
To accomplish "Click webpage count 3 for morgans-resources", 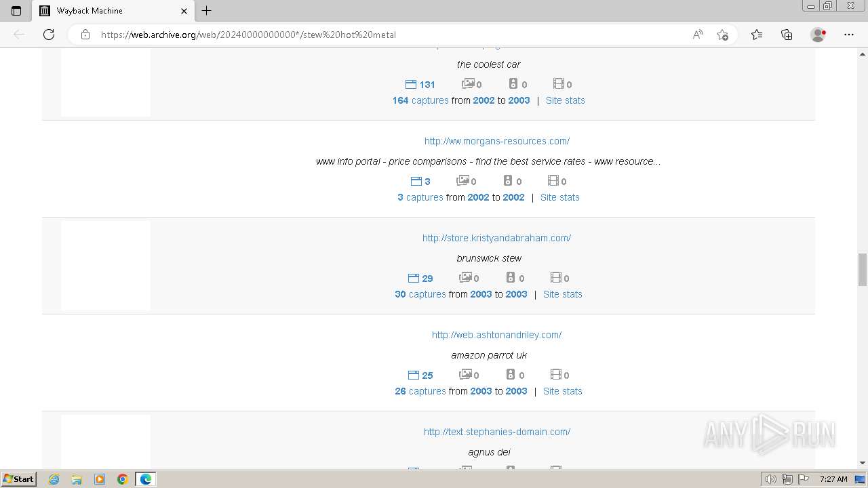I will 420,182.
